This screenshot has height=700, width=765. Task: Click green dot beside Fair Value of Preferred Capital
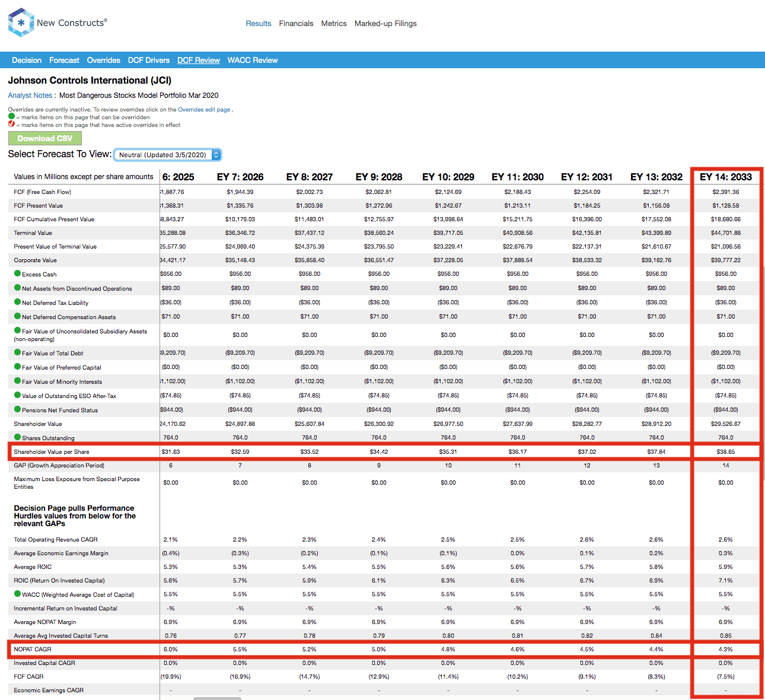[17, 367]
